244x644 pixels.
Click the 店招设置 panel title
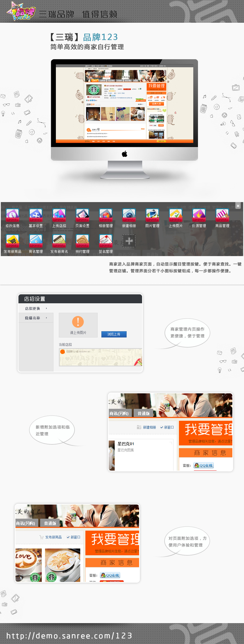pos(35,299)
